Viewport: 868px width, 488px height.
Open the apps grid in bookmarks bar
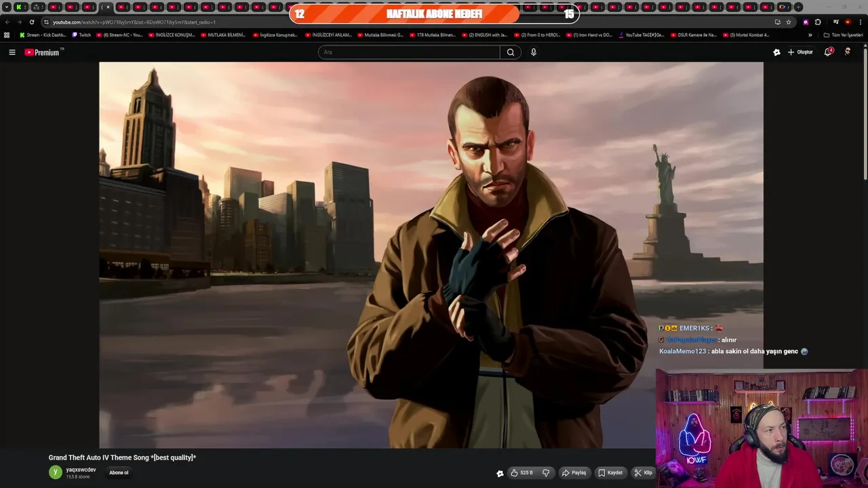pos(7,35)
